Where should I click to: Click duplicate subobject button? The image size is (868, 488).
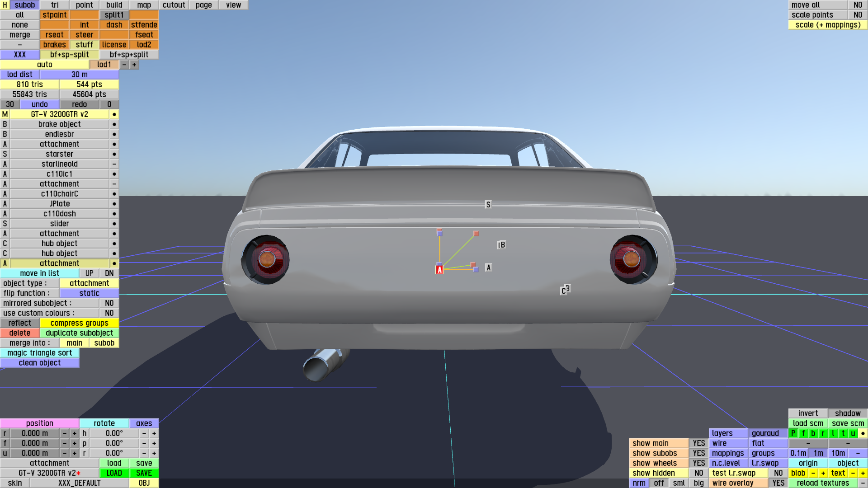tap(79, 333)
